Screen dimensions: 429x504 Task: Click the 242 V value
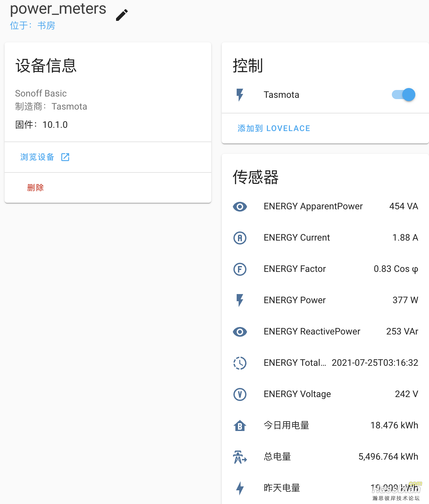point(407,394)
